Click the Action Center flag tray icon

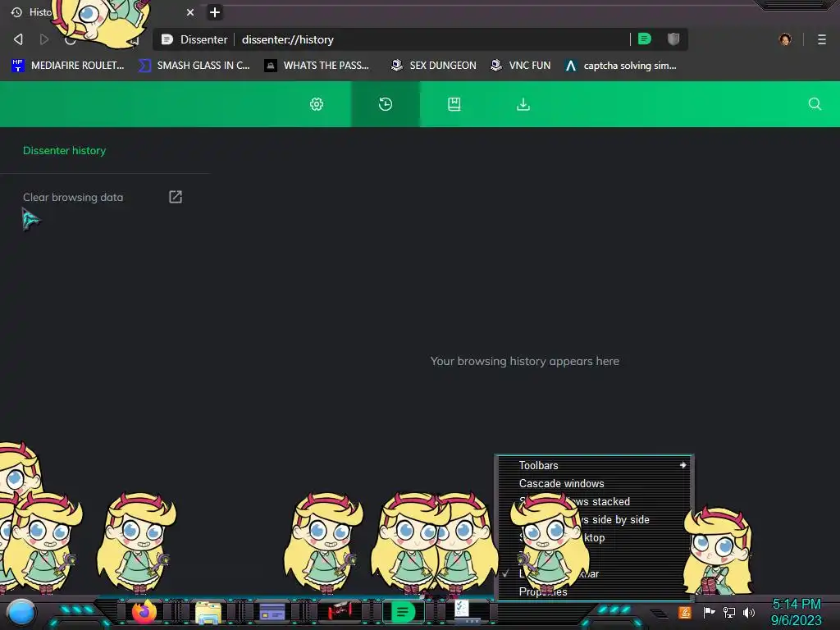click(709, 612)
